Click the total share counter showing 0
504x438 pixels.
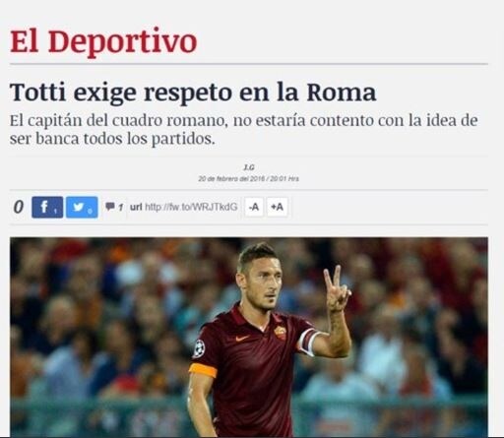19,207
